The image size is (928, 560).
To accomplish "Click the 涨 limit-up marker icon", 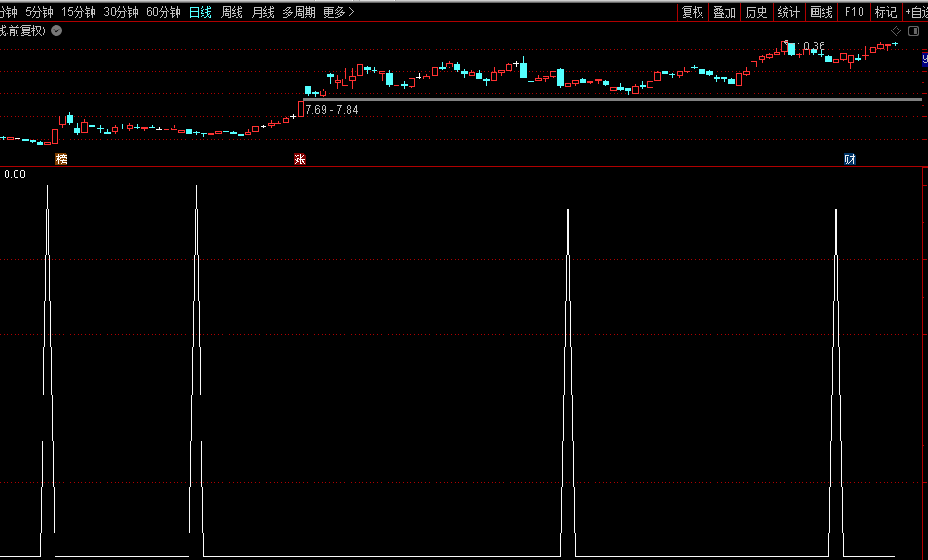I will (x=299, y=160).
